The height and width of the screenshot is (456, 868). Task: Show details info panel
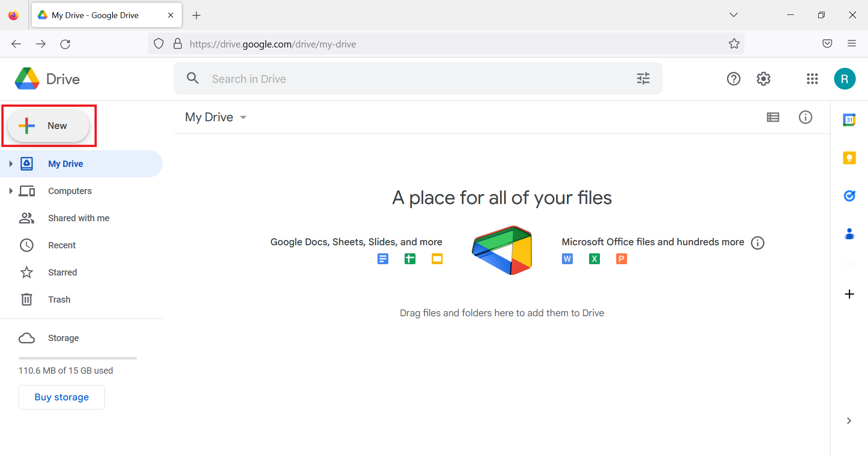806,118
